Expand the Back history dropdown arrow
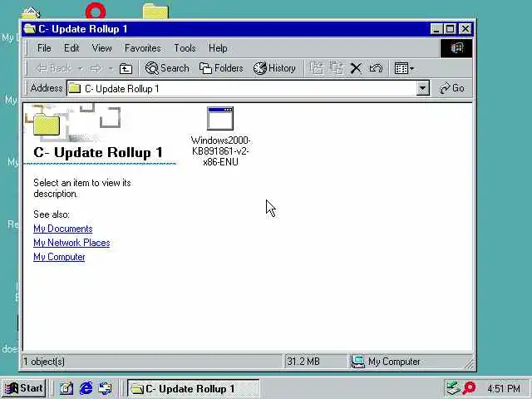The width and height of the screenshot is (532, 399). (81, 69)
